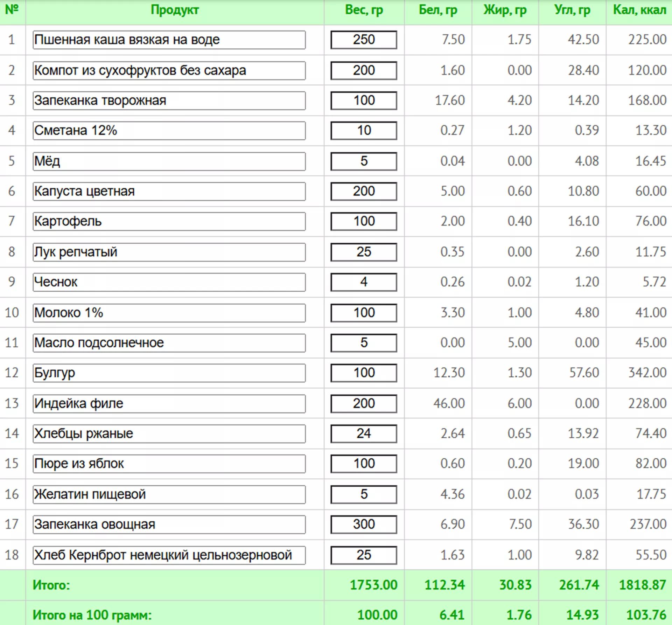The height and width of the screenshot is (625, 672).
Task: Click the 'Желатин пищевой' name field
Action: tap(169, 494)
